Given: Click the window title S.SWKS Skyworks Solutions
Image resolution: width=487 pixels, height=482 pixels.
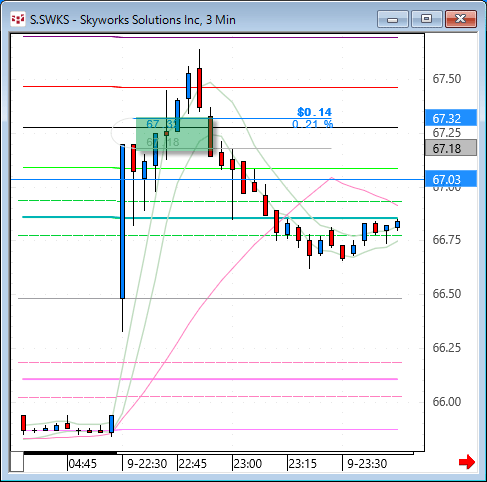Looking at the screenshot, I should point(133,20).
